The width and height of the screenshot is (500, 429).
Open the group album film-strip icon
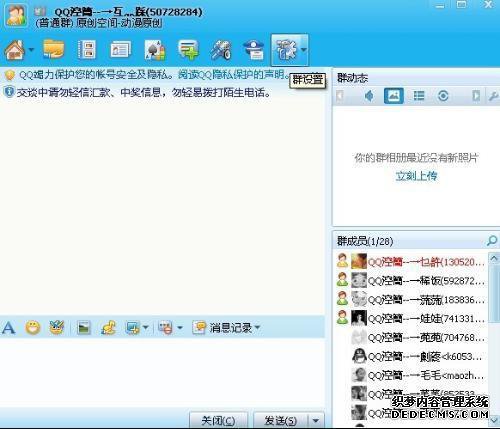coord(86,50)
